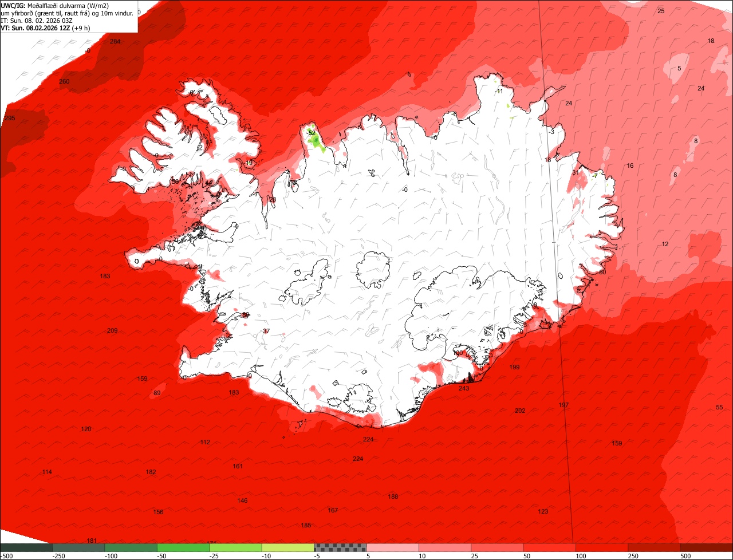The width and height of the screenshot is (733, 560).
Task: Click the legend swatch between 25 and 50
Action: click(x=498, y=547)
